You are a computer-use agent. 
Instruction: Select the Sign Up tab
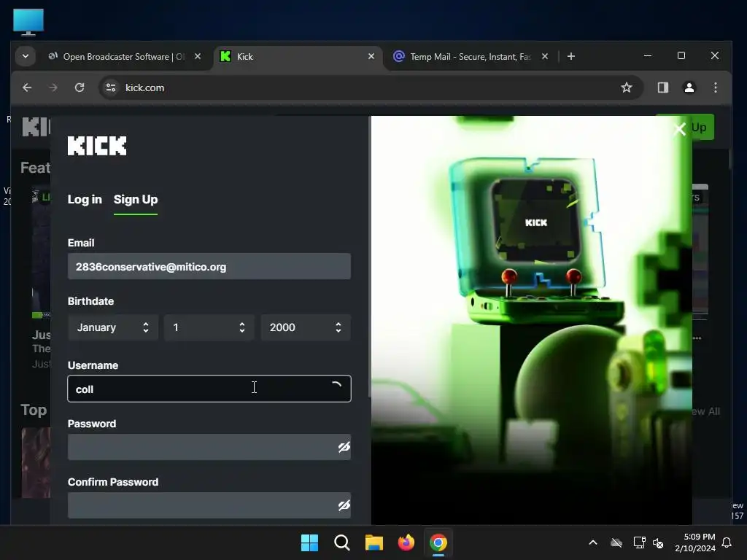click(x=136, y=200)
